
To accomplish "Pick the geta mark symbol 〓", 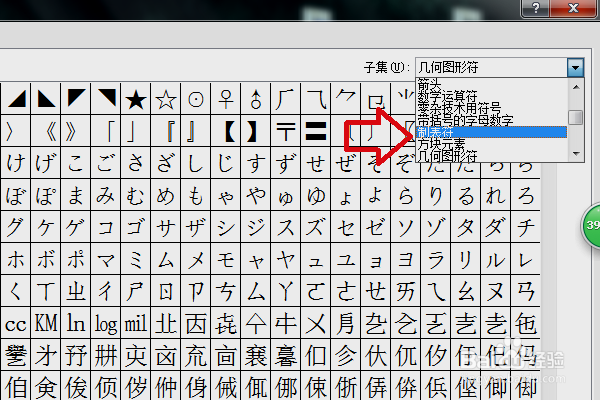I will point(316,131).
